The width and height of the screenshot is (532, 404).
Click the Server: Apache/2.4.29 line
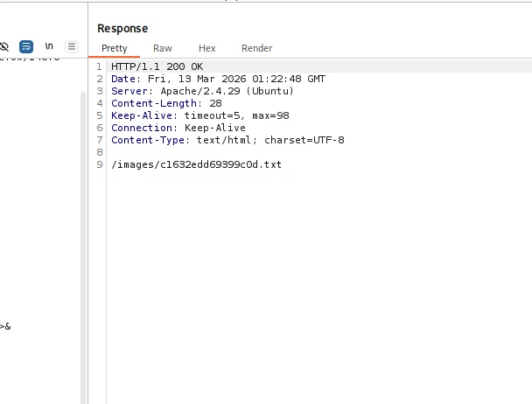(x=202, y=91)
